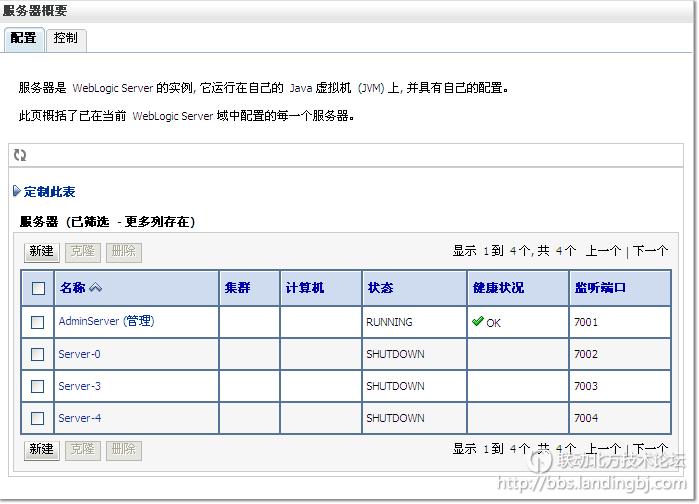The height and width of the screenshot is (504, 699).
Task: Open the 定制此表 link
Action: pos(49,192)
